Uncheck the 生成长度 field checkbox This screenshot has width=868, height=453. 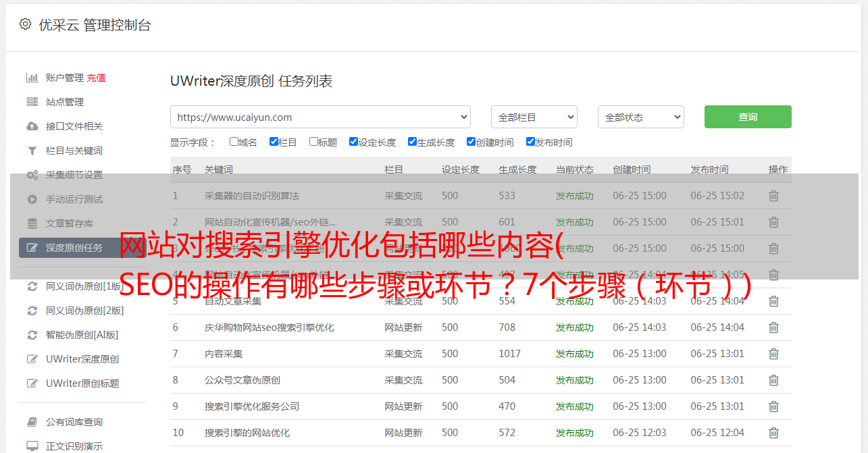click(x=412, y=142)
